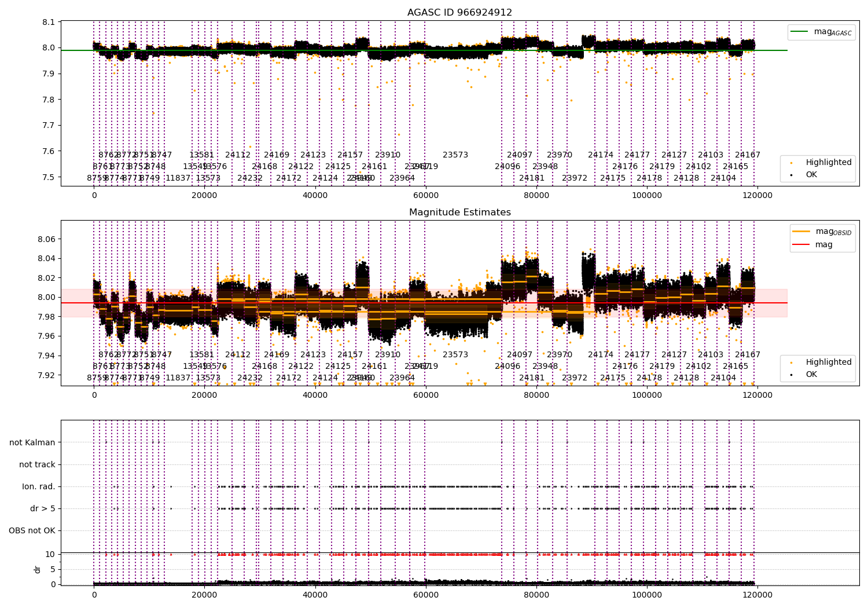Select the mag AGASC green legend entry
This screenshot has width=868, height=608.
(x=821, y=32)
